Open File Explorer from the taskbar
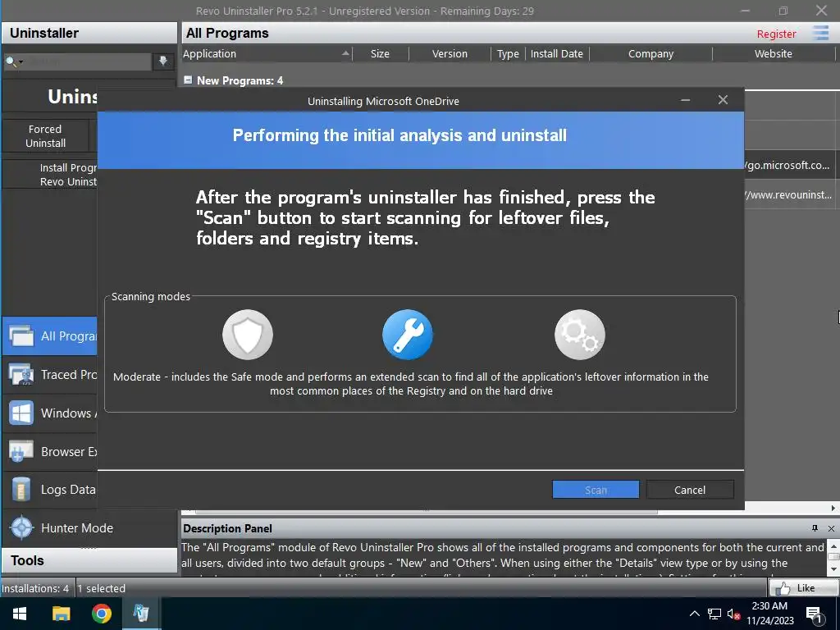Screen dimensions: 840x630 61,614
